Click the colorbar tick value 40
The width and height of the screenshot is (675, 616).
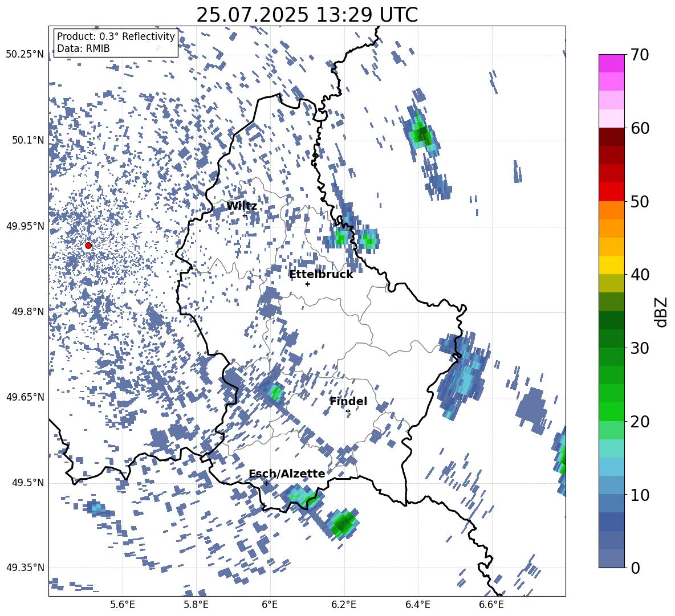click(x=640, y=275)
